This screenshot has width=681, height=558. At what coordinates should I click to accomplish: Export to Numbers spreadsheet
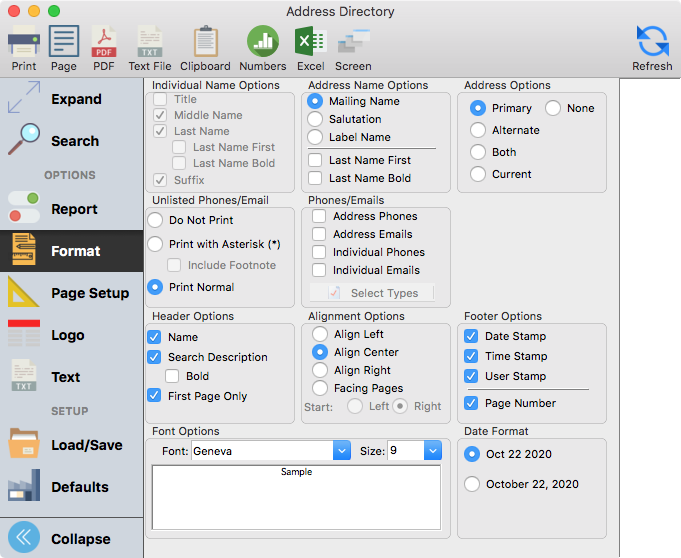[x=263, y=46]
